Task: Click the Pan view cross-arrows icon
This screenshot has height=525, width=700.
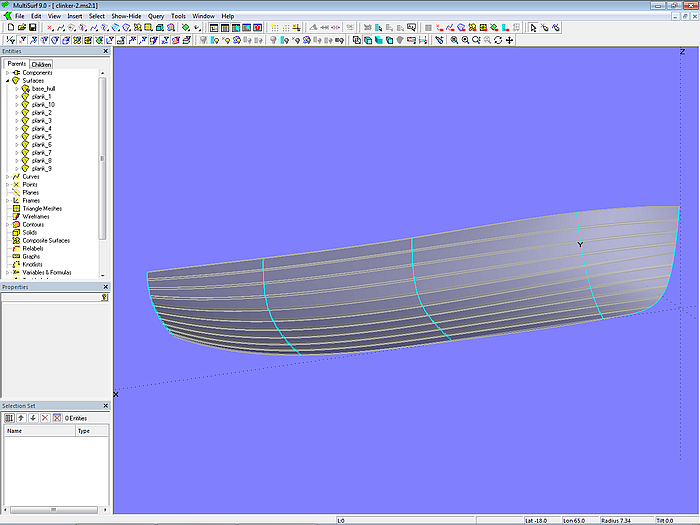Action: [510, 41]
